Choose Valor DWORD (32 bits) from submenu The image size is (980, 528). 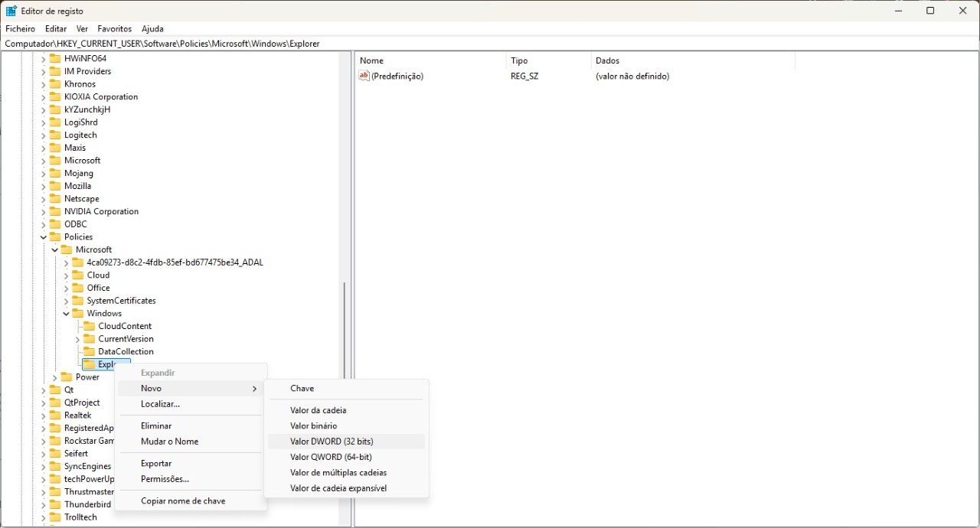pos(332,442)
